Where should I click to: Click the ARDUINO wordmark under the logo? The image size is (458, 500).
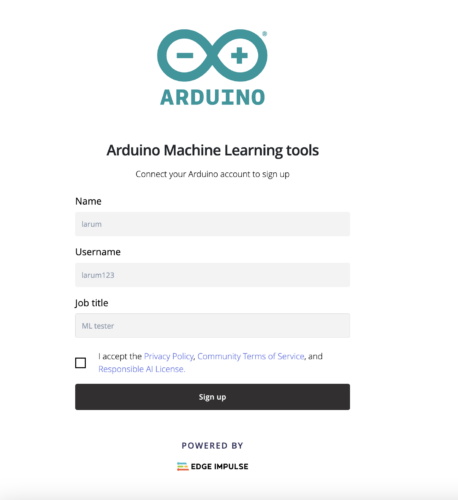tap(212, 97)
